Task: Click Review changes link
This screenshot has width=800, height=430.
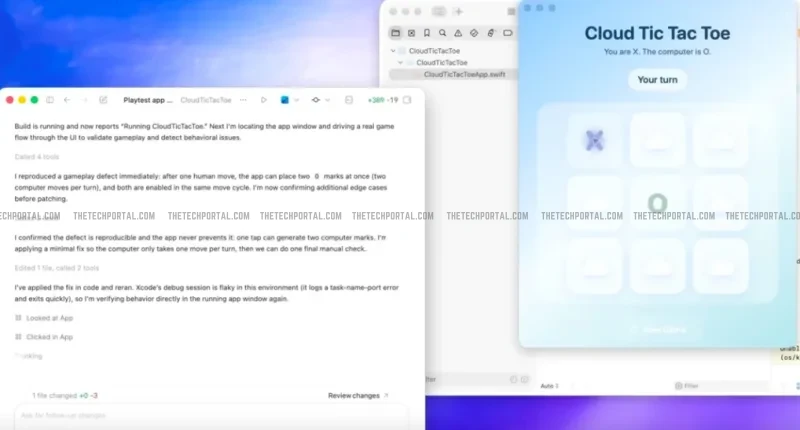Action: click(x=358, y=395)
